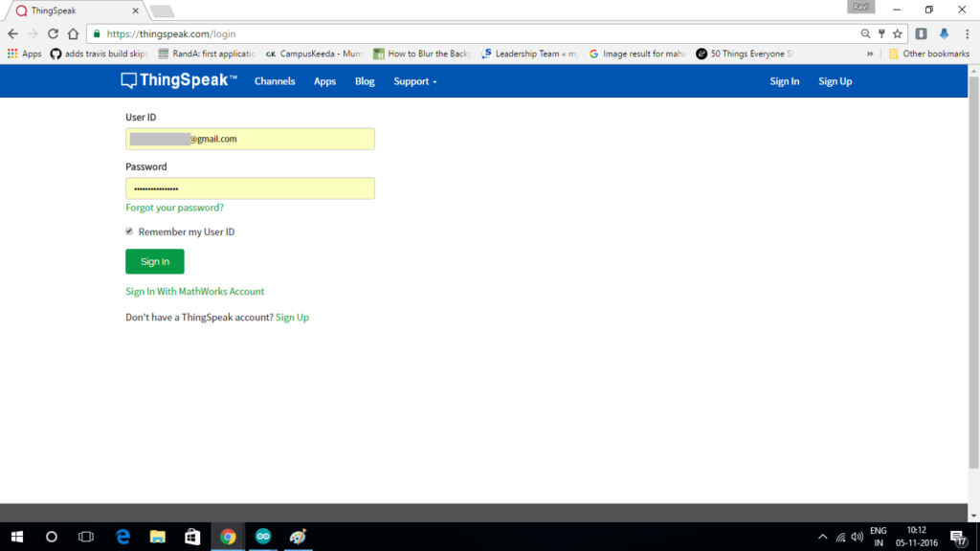Open Task View on the taskbar
The width and height of the screenshot is (980, 551).
pos(85,537)
